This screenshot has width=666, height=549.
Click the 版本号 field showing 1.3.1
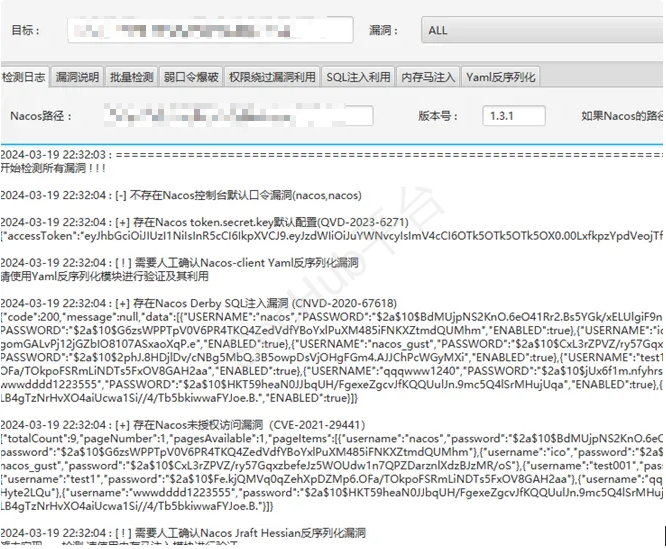pyautogui.click(x=512, y=116)
